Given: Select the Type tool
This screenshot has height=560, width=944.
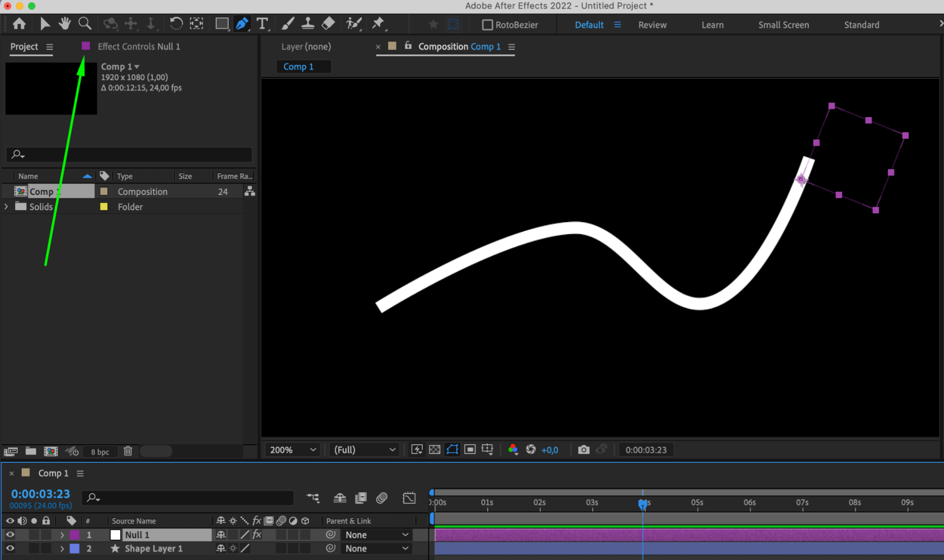Looking at the screenshot, I should pos(262,24).
